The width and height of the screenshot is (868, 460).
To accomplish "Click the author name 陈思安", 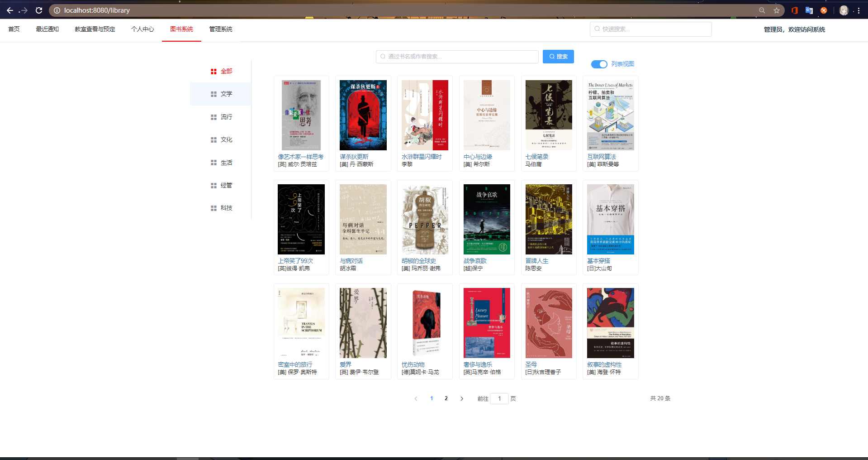I will tap(533, 268).
